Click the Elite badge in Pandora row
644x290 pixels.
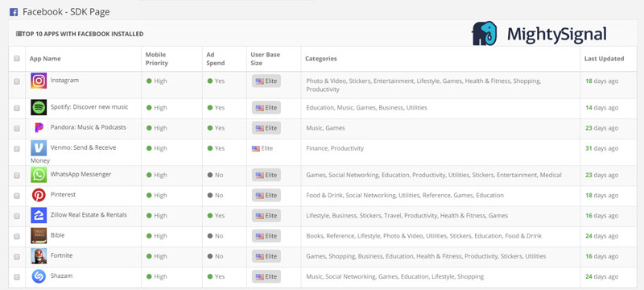coord(266,128)
